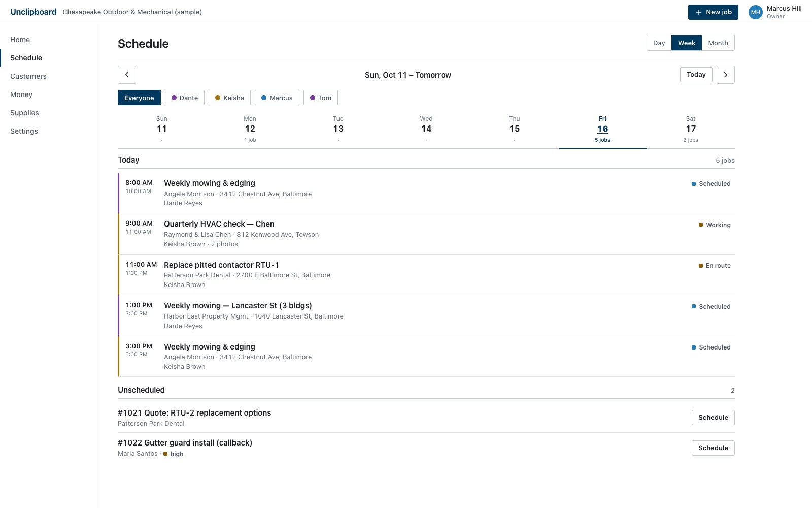Screen dimensions: 812x508
Task: Select Week view
Action: coord(687,43)
